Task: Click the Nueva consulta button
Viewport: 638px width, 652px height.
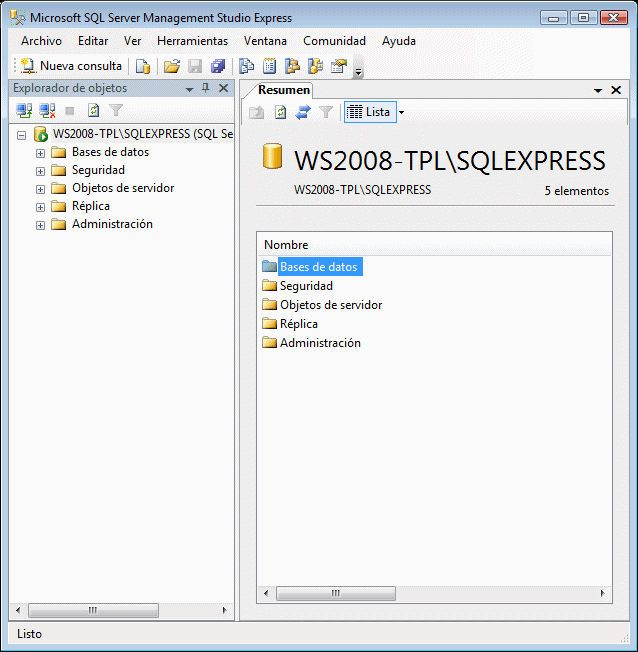Action: [x=72, y=66]
